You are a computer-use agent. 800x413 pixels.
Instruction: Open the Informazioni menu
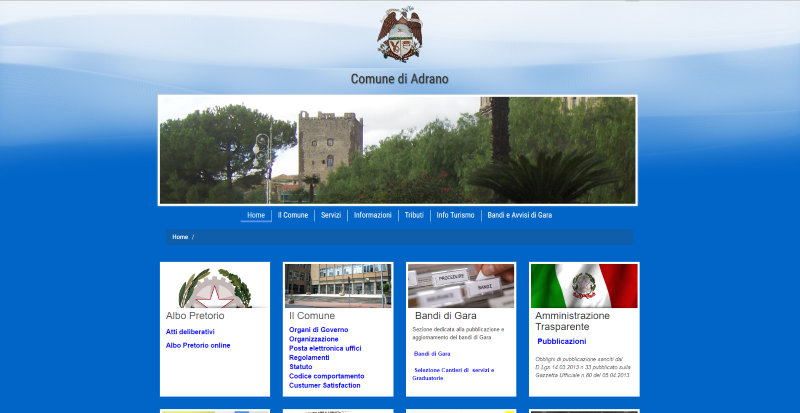click(373, 215)
